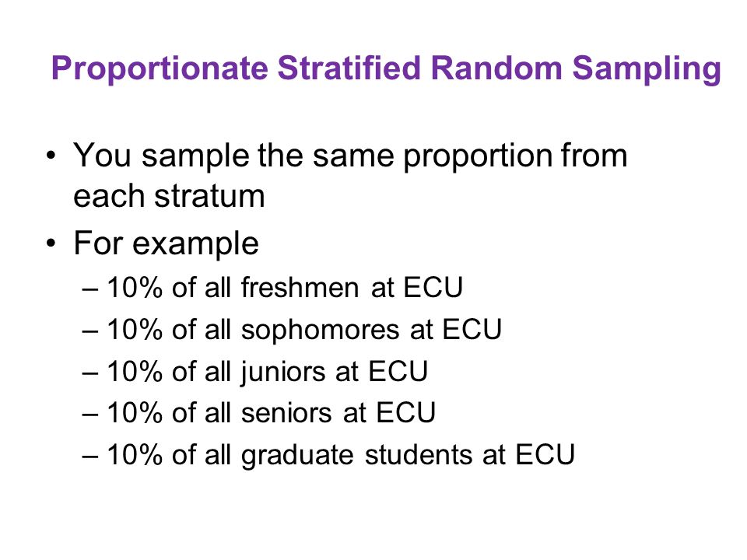Click the bullet dot before For example

pos(51,243)
